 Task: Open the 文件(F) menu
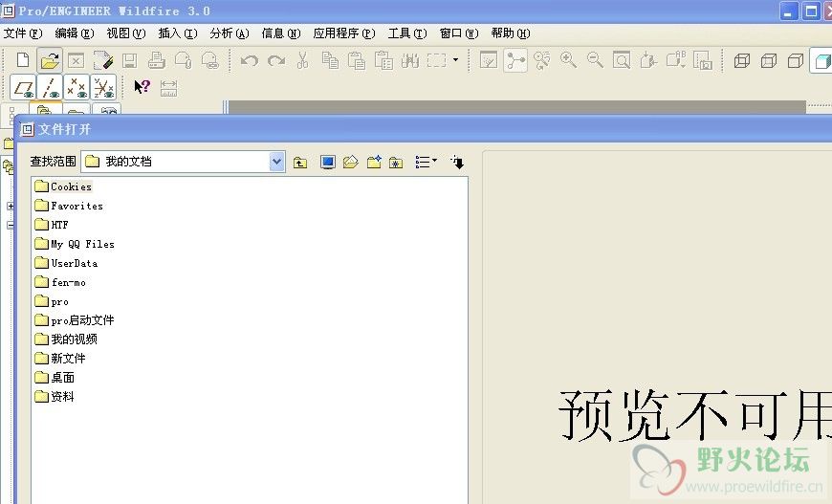pyautogui.click(x=23, y=33)
